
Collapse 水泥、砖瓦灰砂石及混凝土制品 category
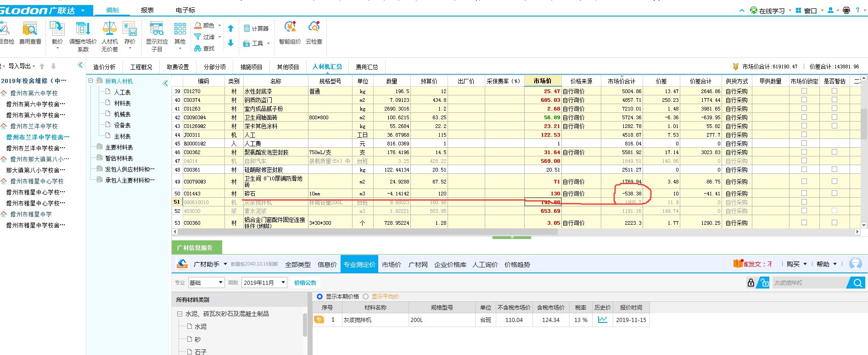(x=179, y=314)
